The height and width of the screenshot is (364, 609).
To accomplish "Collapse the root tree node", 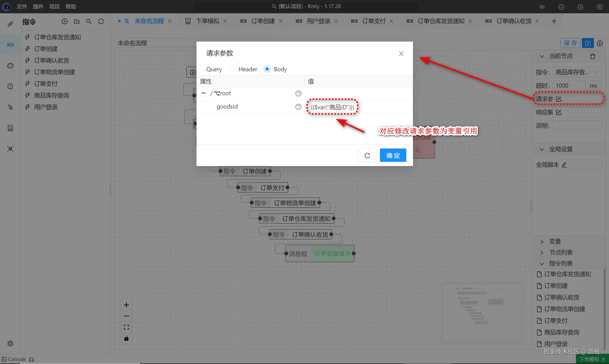I will click(203, 93).
